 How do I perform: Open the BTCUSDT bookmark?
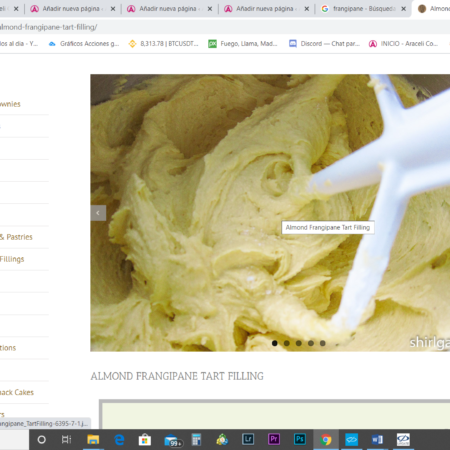[163, 44]
